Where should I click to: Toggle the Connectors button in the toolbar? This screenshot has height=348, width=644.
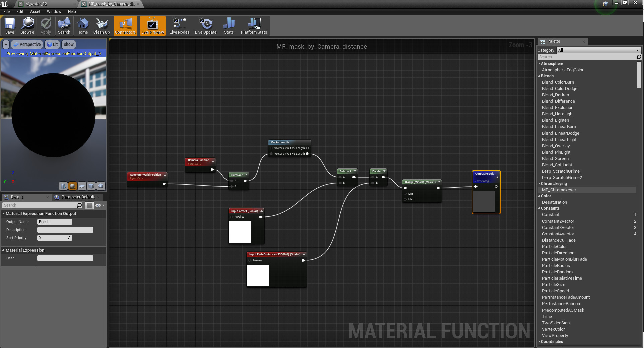point(125,26)
